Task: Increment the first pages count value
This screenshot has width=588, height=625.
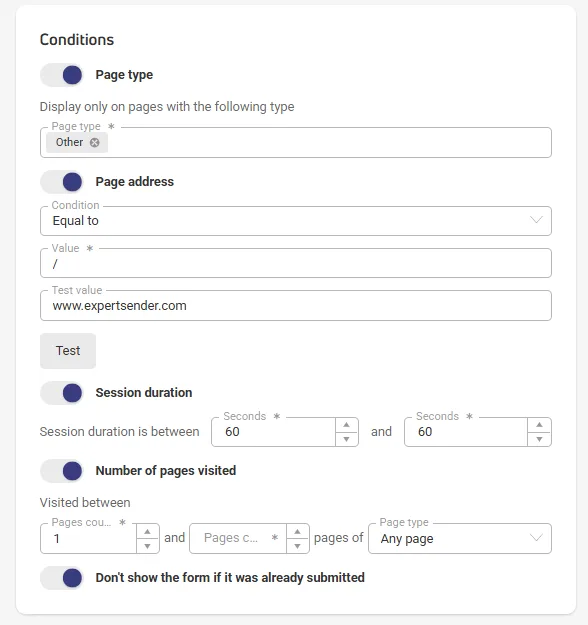Action: click(x=147, y=531)
